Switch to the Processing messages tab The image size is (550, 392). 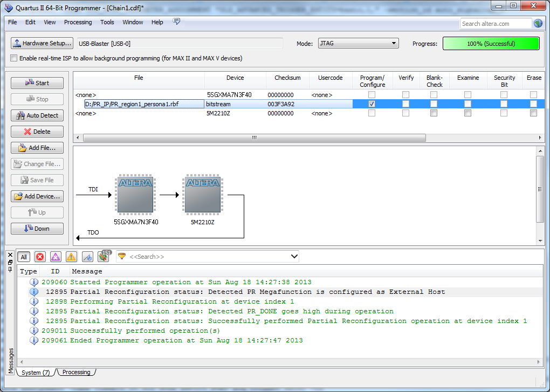76,372
